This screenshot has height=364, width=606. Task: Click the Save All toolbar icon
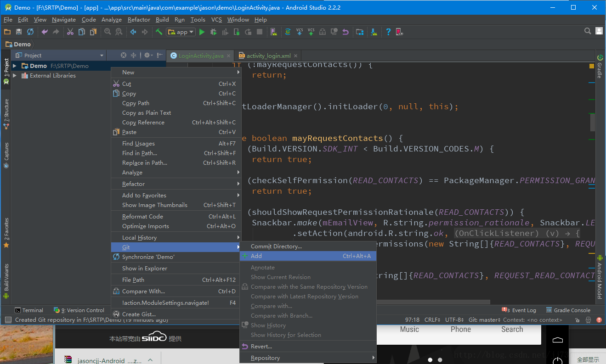coord(19,32)
